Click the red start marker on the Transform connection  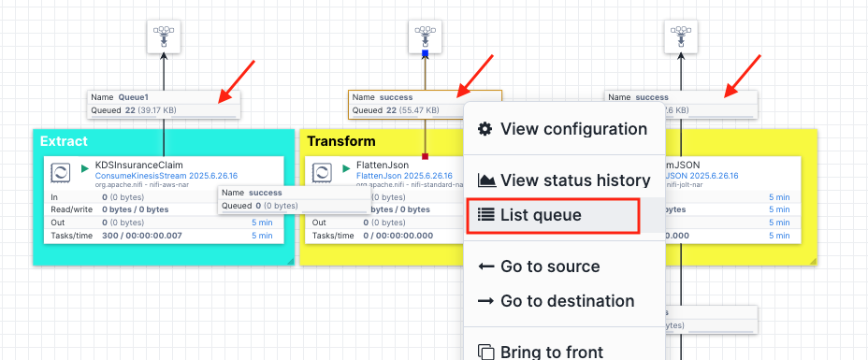point(426,156)
